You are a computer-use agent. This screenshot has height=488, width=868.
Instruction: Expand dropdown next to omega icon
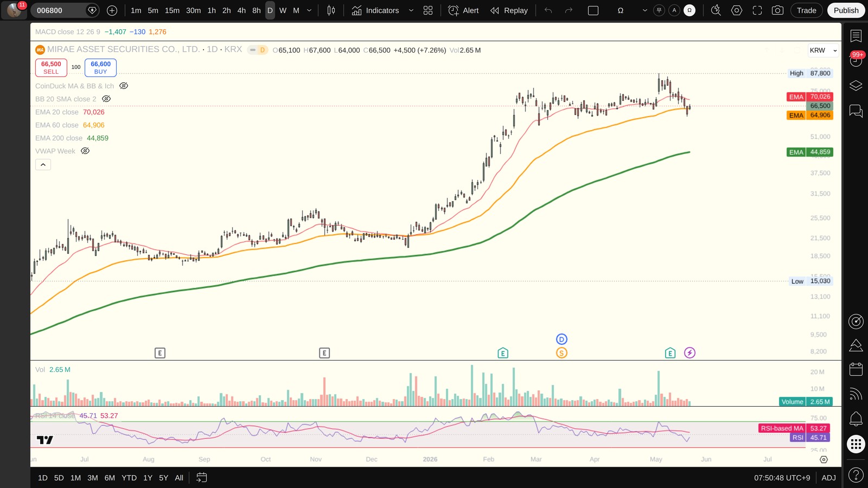click(x=644, y=10)
